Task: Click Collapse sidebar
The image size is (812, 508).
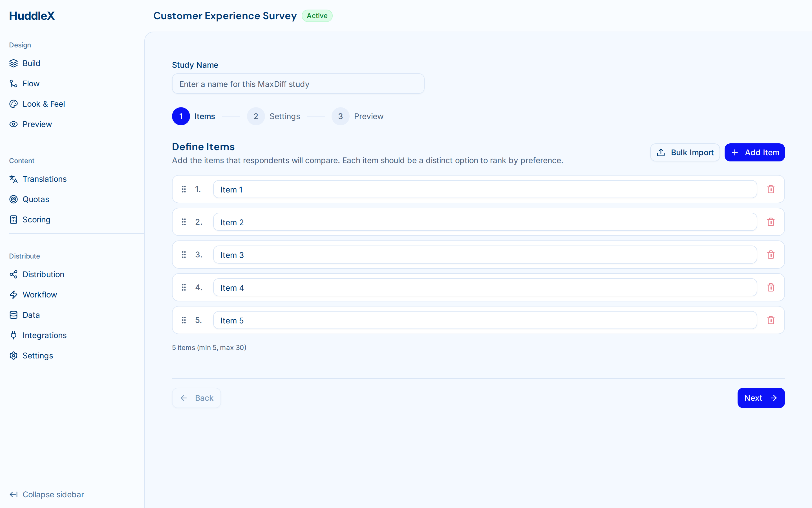Action: click(x=47, y=494)
